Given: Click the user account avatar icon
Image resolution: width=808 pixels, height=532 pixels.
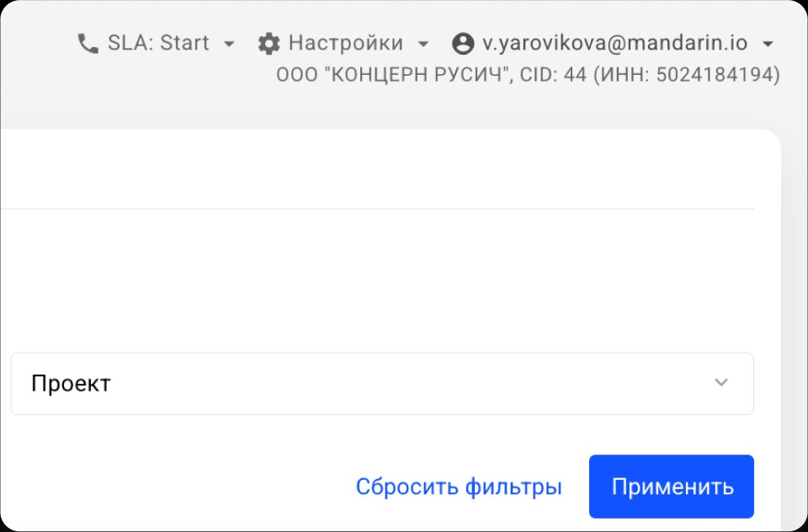Looking at the screenshot, I should [462, 44].
